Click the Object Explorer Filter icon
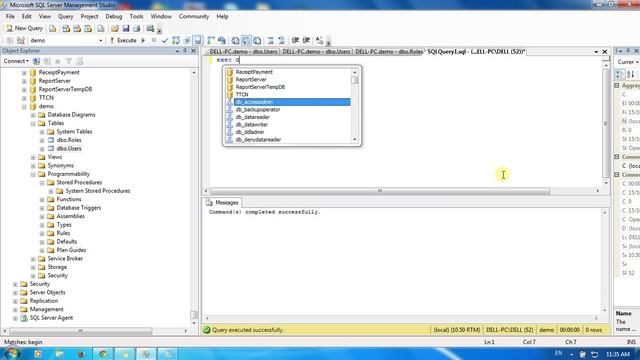The width and height of the screenshot is (640, 360). click(69, 61)
